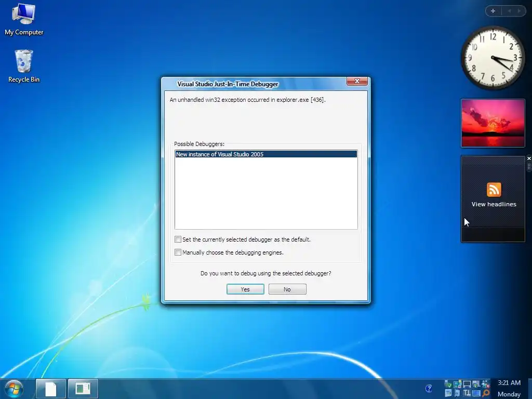Click the sidebar next gadgets arrow
532x399 pixels.
(x=519, y=11)
